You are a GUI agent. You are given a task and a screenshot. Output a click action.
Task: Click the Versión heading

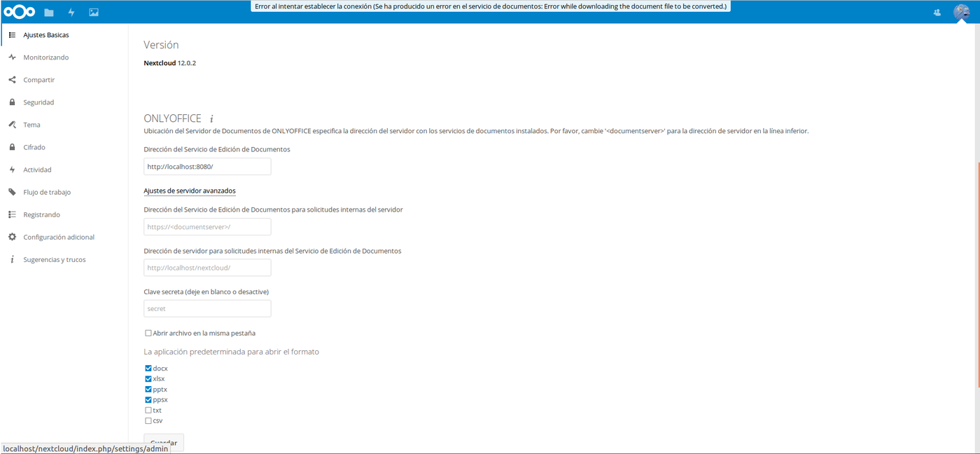[161, 45]
